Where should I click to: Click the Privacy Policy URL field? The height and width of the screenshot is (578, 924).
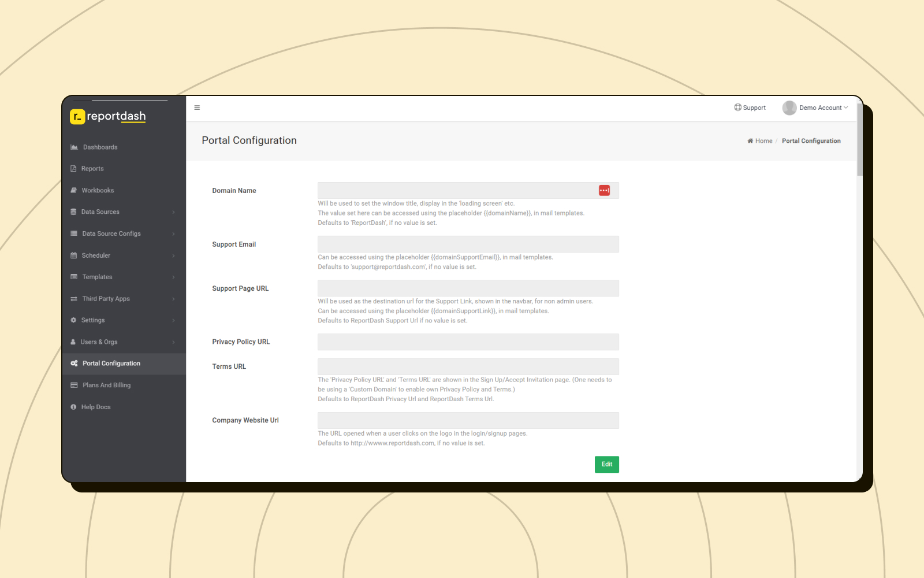(468, 342)
